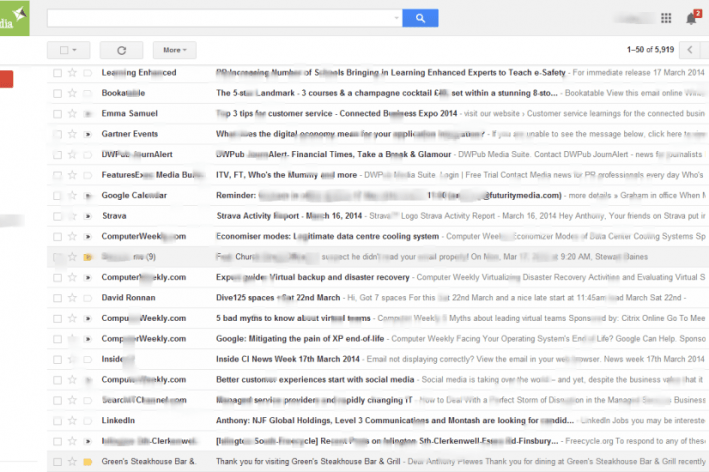Tick checkbox for Emma Samuel email
The image size is (709, 472).
pyautogui.click(x=57, y=114)
